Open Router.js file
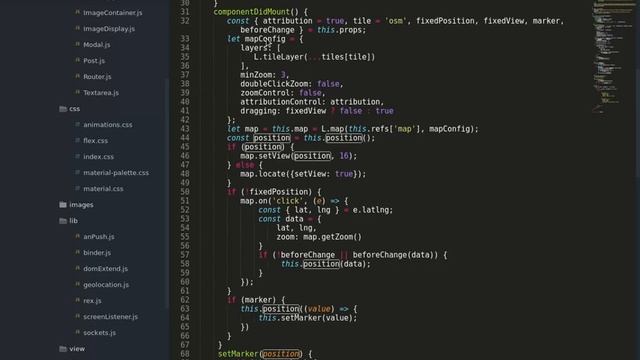640x360 pixels. point(97,76)
